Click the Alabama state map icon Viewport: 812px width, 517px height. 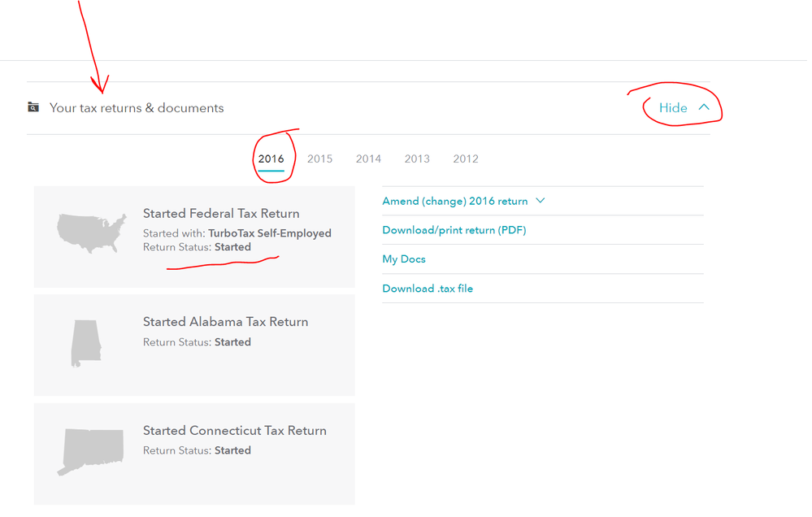[x=85, y=343]
